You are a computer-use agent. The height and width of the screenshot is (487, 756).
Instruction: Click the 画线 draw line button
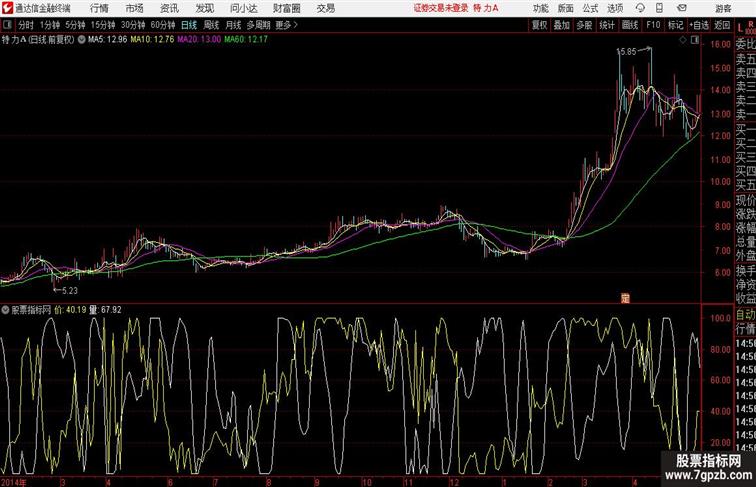coord(630,25)
